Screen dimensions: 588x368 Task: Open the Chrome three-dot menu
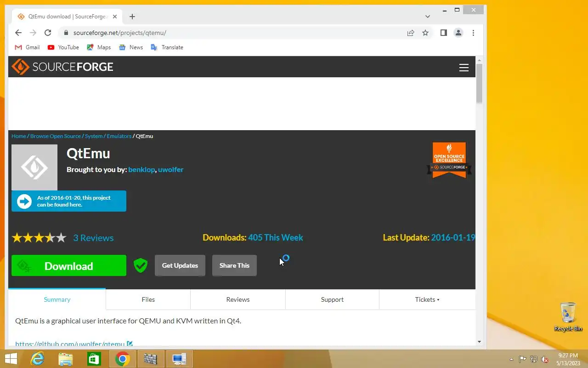tap(473, 33)
